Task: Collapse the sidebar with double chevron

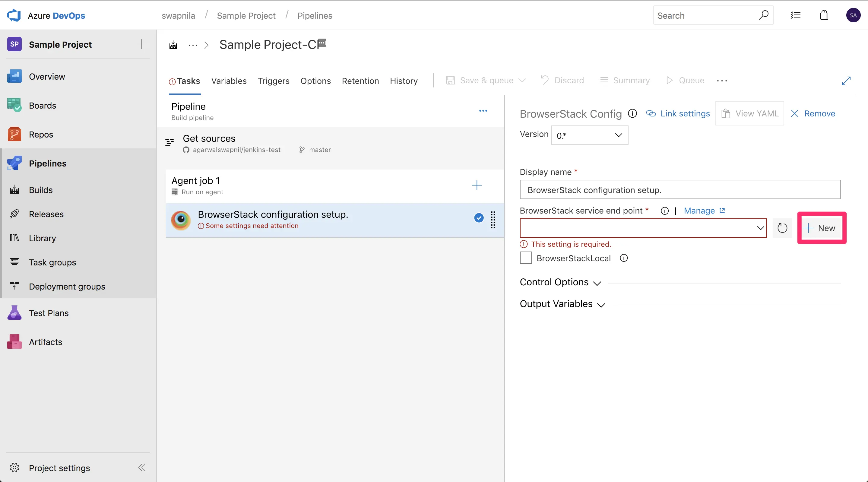Action: [142, 468]
